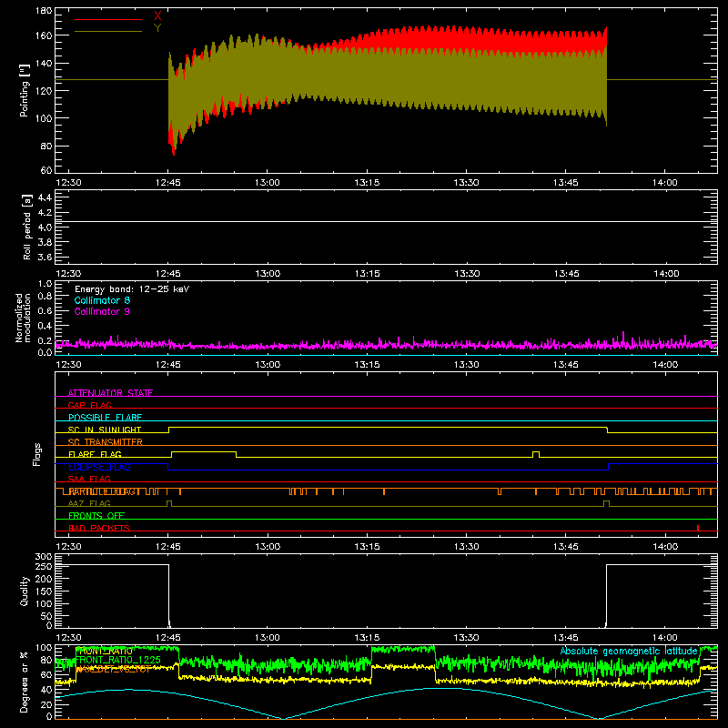This screenshot has width=728, height=728.
Task: Click the short FLARE_FLAG pulse near 13:40
Action: click(536, 454)
